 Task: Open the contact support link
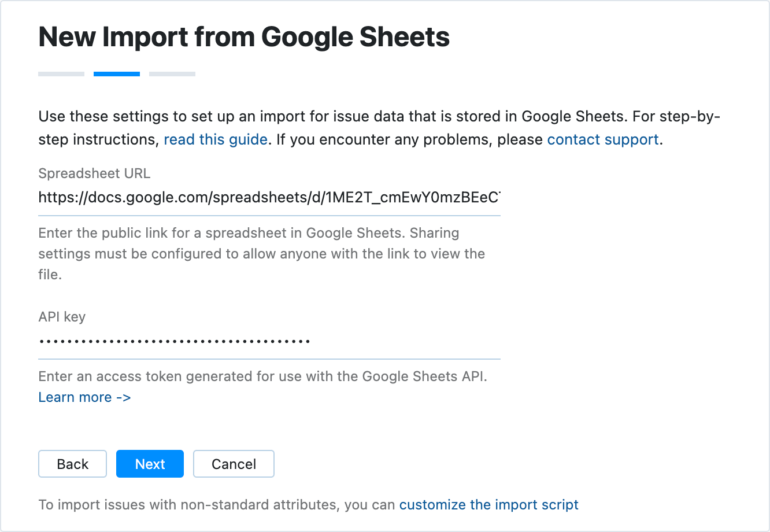602,139
